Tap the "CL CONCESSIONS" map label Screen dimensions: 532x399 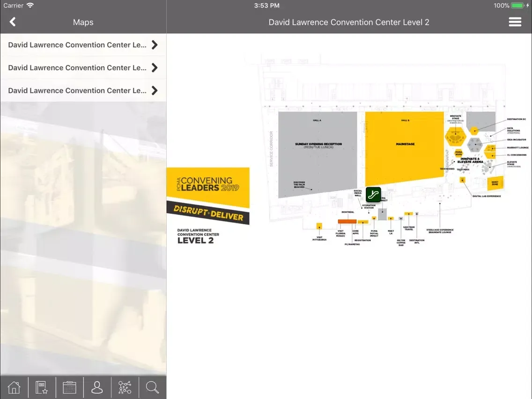click(517, 155)
